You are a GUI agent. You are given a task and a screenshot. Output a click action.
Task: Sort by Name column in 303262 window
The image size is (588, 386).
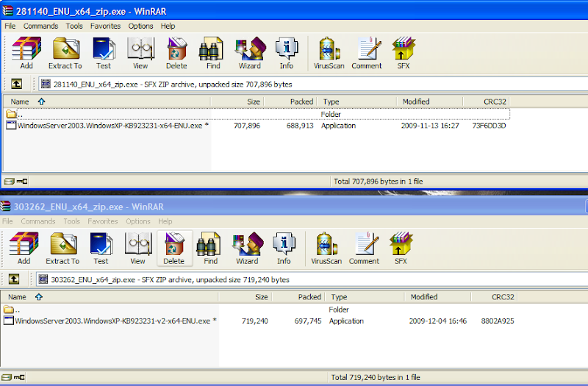click(x=110, y=297)
